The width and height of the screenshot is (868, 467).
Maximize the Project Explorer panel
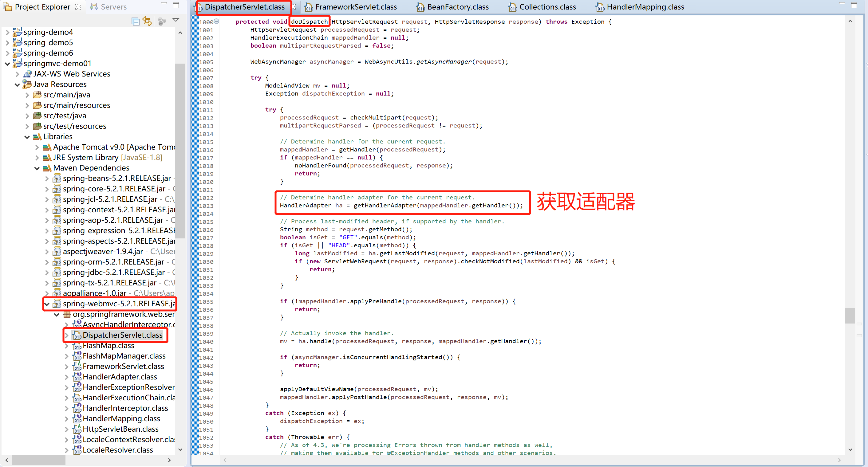[176, 5]
